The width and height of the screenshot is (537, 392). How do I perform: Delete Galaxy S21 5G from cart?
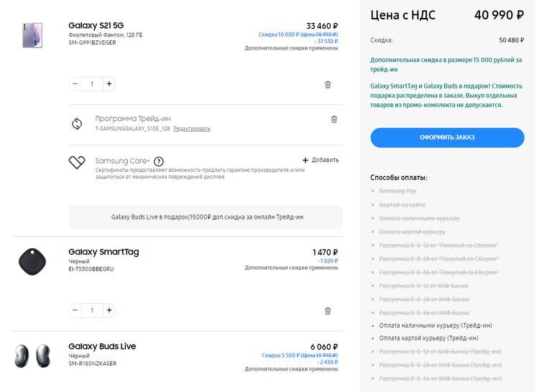tap(328, 84)
